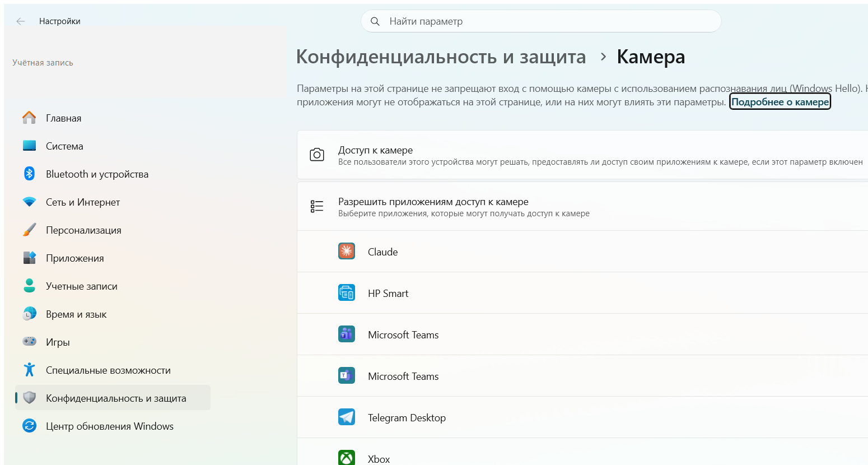
Task: Click the Telegram Desktop row label
Action: click(407, 418)
